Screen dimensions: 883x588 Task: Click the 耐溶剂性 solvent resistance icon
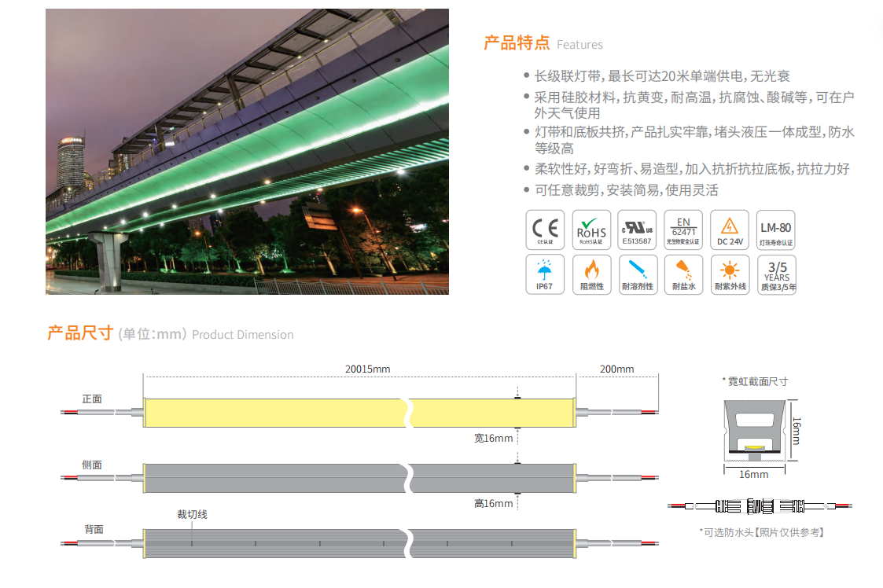(637, 275)
